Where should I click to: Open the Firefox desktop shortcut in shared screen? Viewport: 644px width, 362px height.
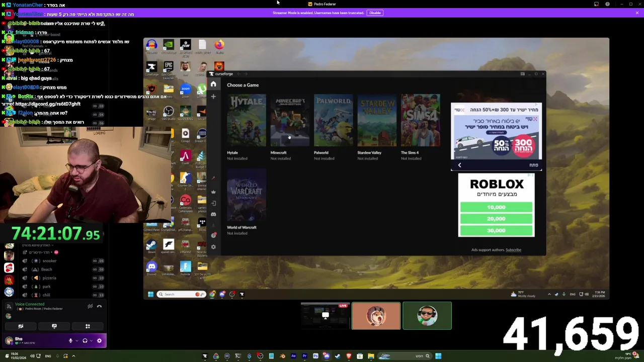(x=219, y=46)
